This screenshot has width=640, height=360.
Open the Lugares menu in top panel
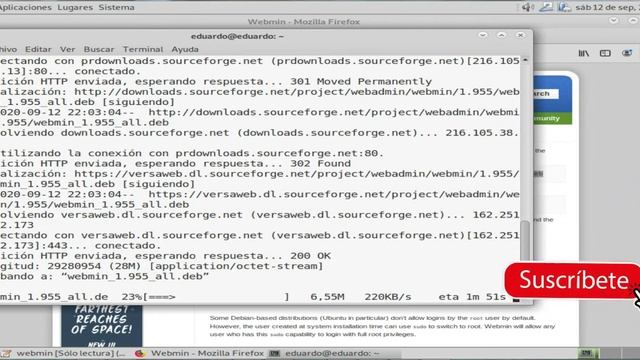click(75, 7)
